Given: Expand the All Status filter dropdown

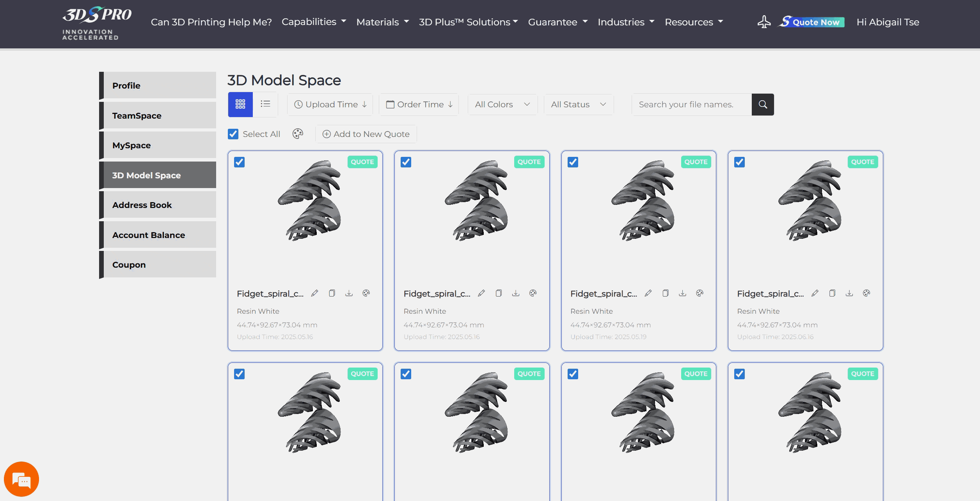Looking at the screenshot, I should pos(578,104).
